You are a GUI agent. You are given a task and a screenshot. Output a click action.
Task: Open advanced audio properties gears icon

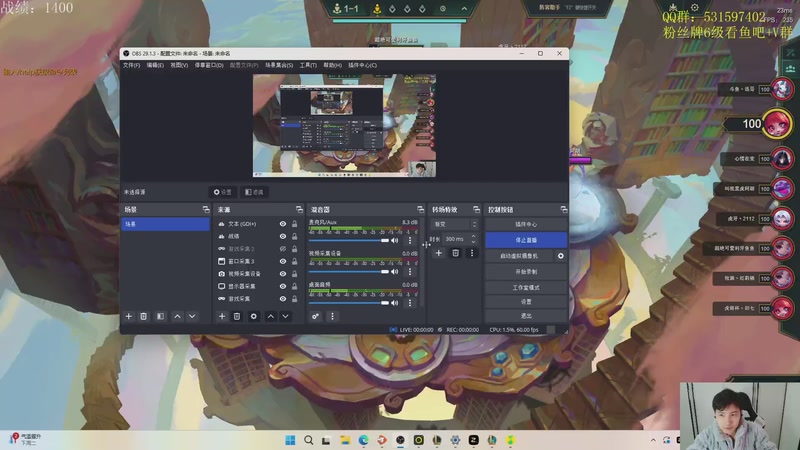(x=315, y=316)
